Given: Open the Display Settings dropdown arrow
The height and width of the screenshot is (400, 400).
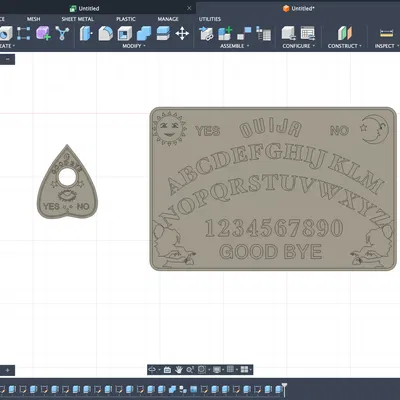Looking at the screenshot, I should pos(223,369).
